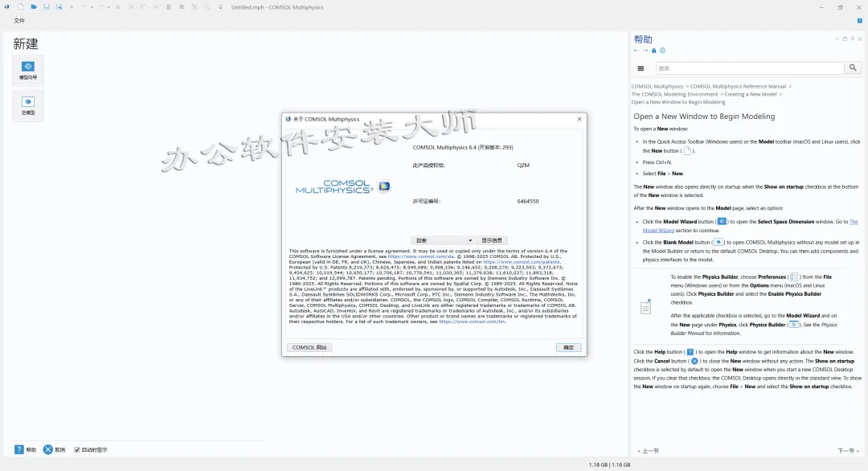
Task: Go forward in the Help panel history
Action: point(645,51)
